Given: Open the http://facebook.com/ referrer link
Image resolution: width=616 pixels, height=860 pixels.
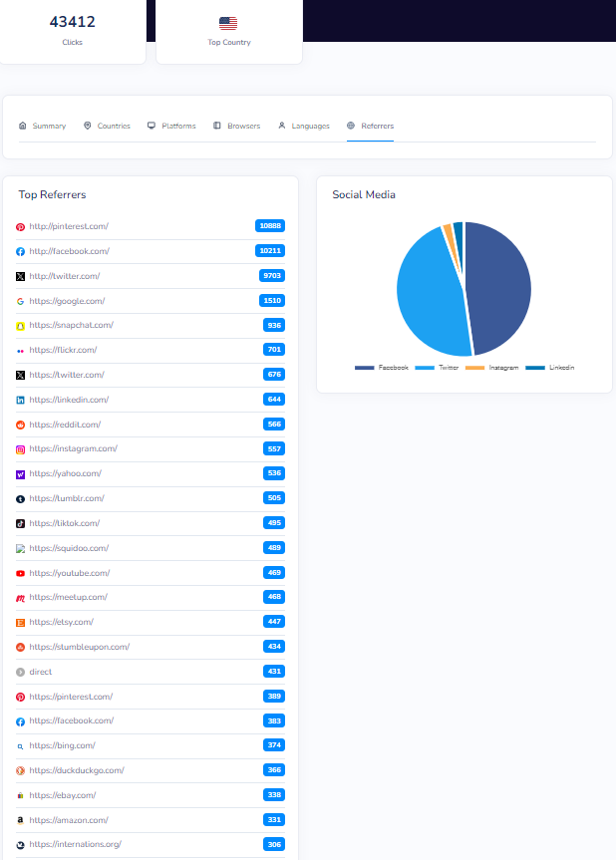Looking at the screenshot, I should [x=70, y=251].
